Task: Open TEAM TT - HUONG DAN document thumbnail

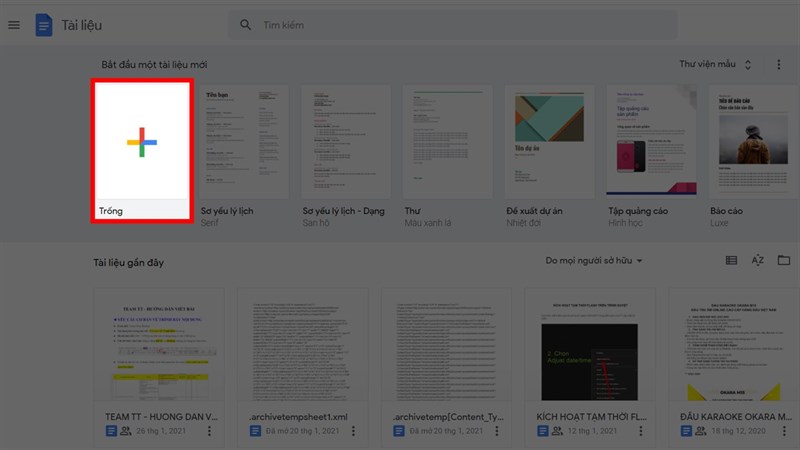Action: click(x=159, y=344)
